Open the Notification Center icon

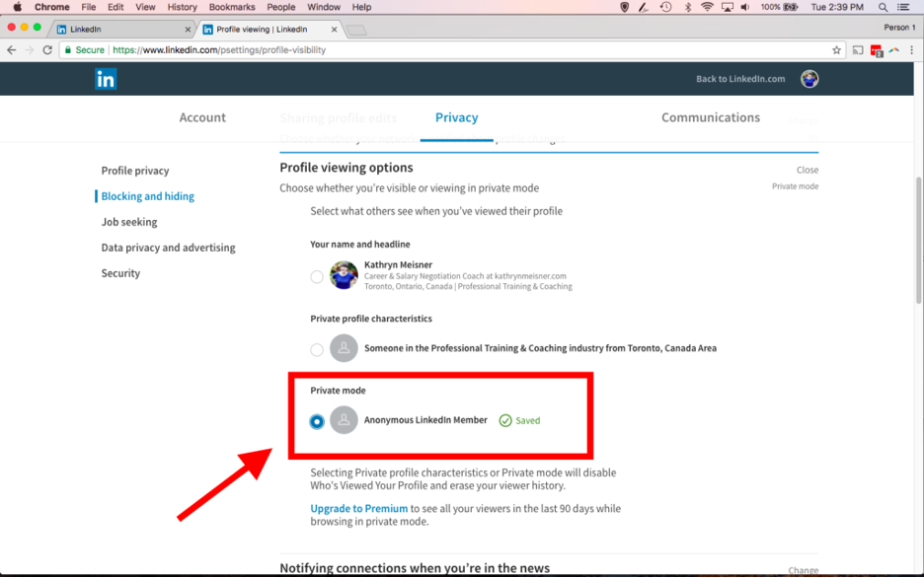point(903,7)
